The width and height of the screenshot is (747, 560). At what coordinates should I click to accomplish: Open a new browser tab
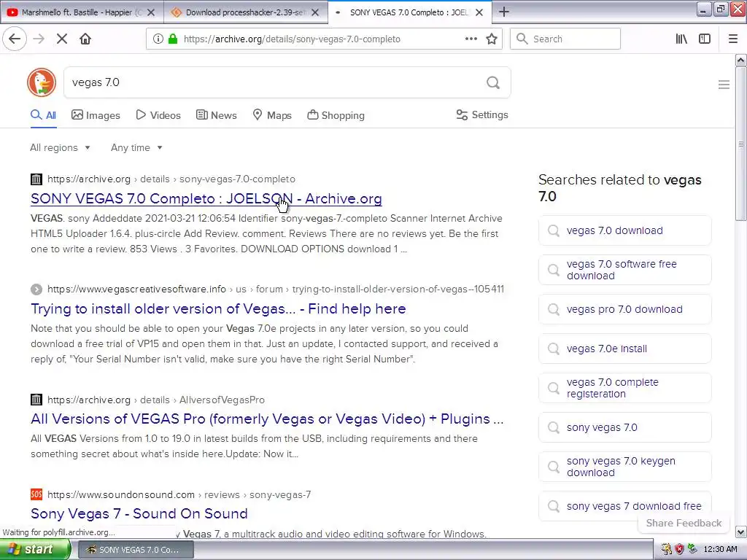(504, 12)
